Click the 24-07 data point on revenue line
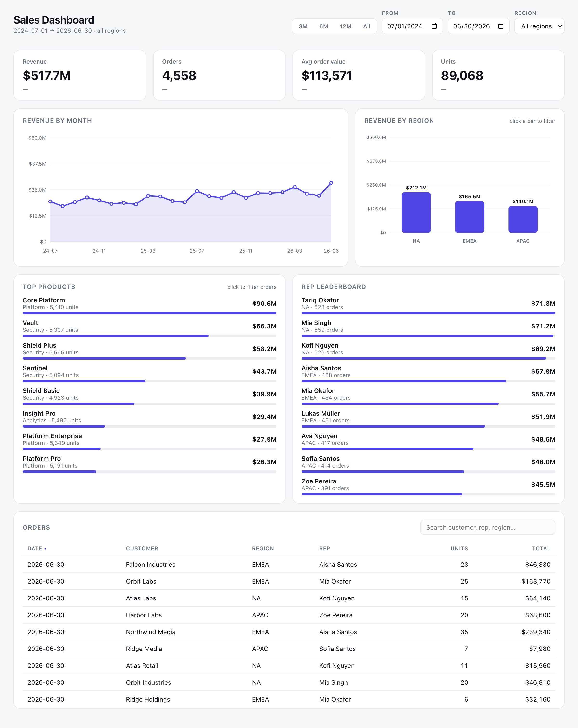The image size is (578, 728). click(50, 201)
